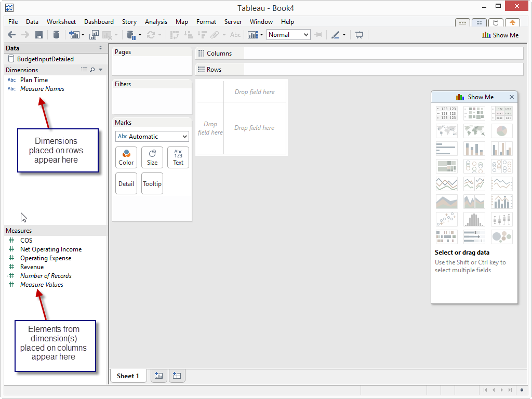Click the Start Page home icon
This screenshot has width=532, height=399.
tap(512, 22)
